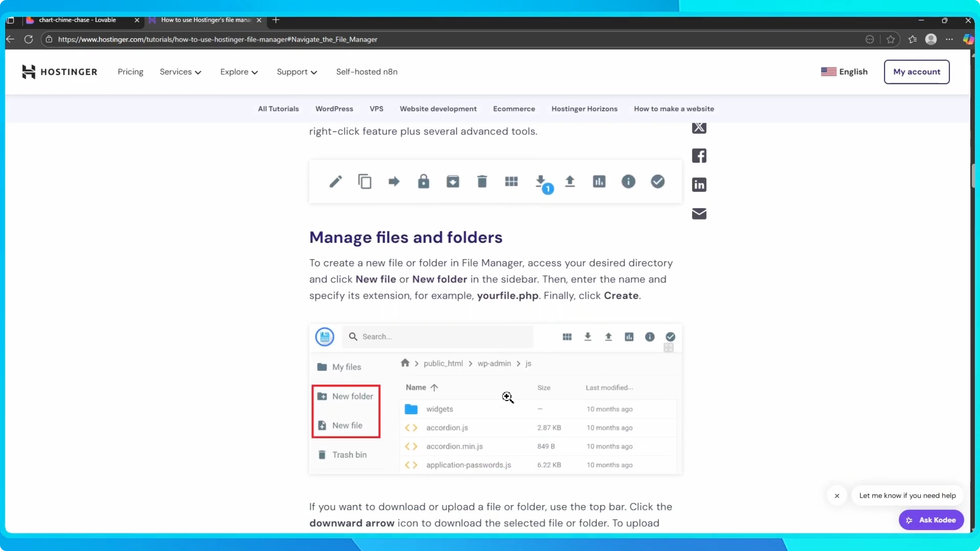Click the padlock permissions icon in toolbar image
The image size is (980, 551).
[x=423, y=181]
